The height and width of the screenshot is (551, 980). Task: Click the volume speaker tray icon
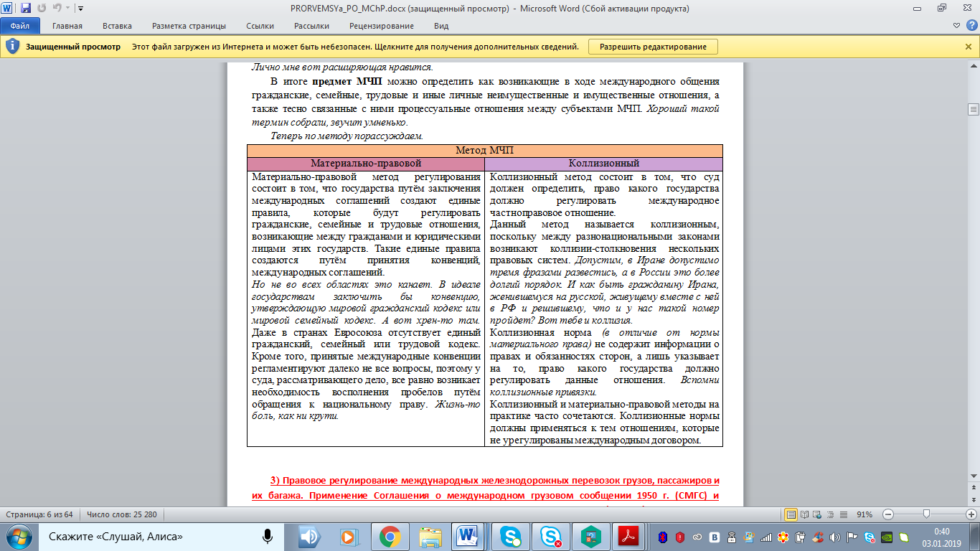tap(834, 537)
